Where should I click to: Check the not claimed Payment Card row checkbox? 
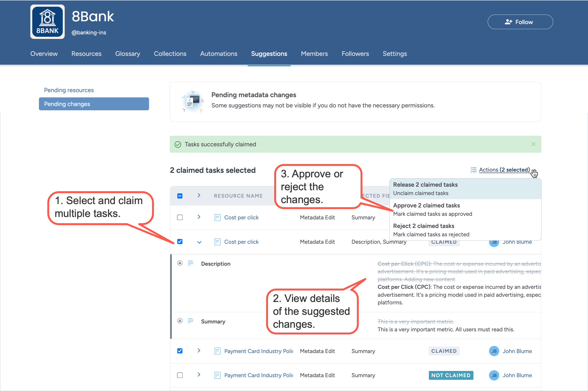180,375
